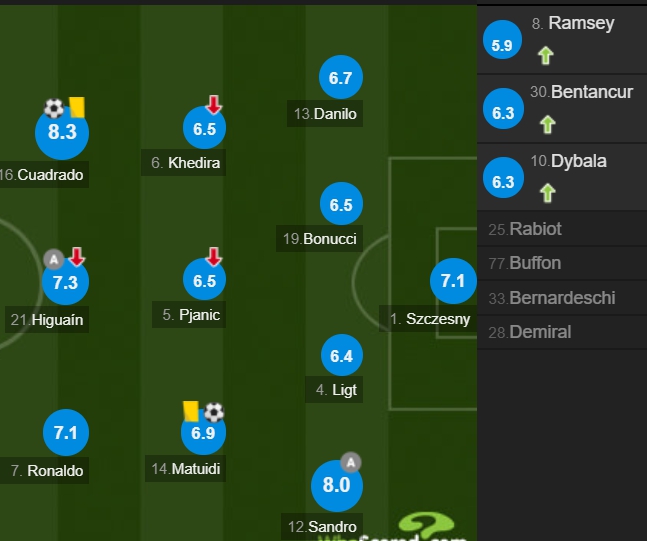Select Ligt's 6.4 rating circle
Viewport: 647px width, 541px height.
342,355
